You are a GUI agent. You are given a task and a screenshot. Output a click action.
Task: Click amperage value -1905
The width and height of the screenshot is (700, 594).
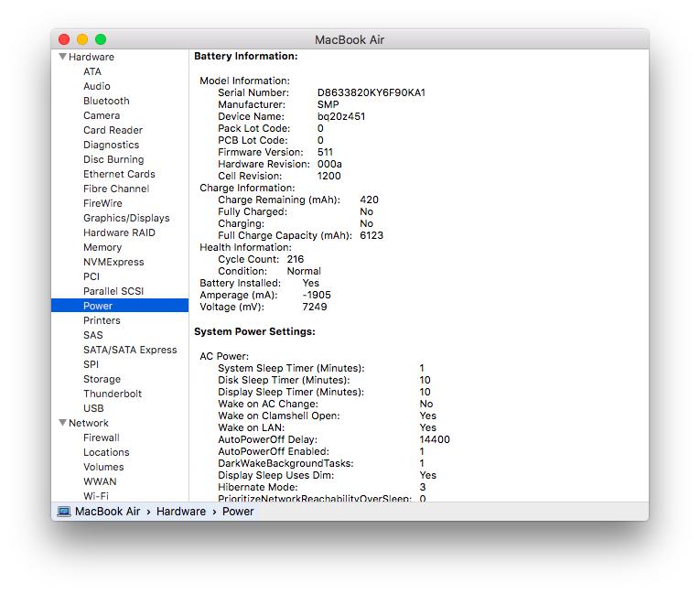(317, 295)
